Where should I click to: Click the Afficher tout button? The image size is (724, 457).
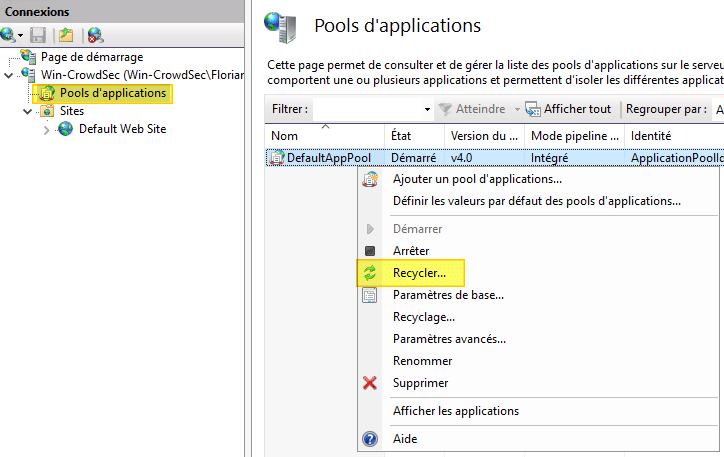point(569,109)
